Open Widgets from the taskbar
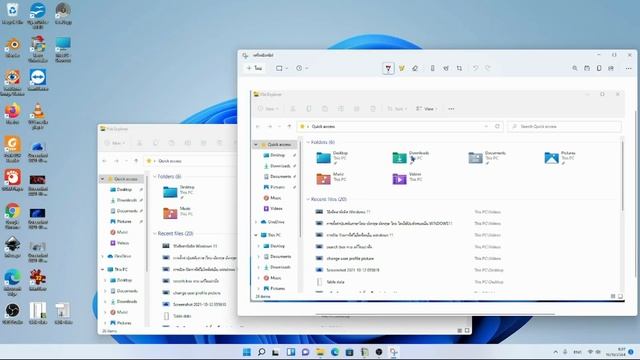 291,352
